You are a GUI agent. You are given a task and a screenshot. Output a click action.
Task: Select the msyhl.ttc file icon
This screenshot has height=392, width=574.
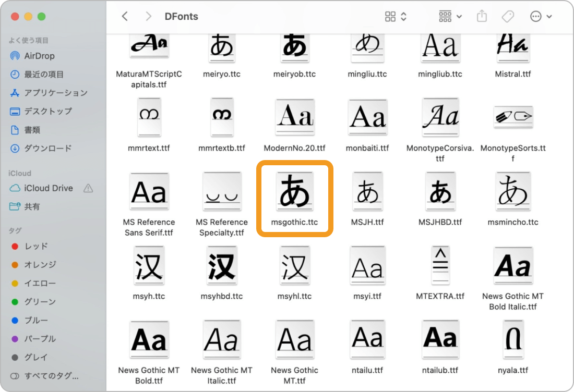[295, 265]
